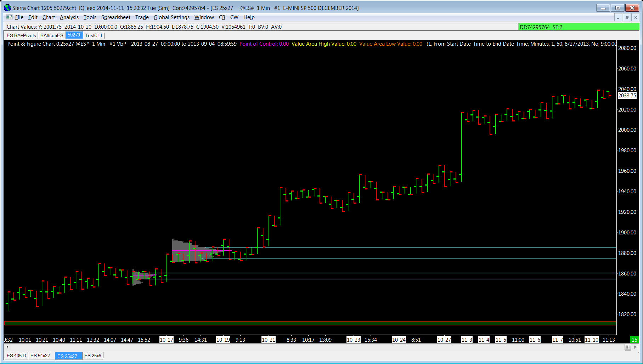The width and height of the screenshot is (643, 364).
Task: Open the Spreadsheet menu
Action: [116, 17]
